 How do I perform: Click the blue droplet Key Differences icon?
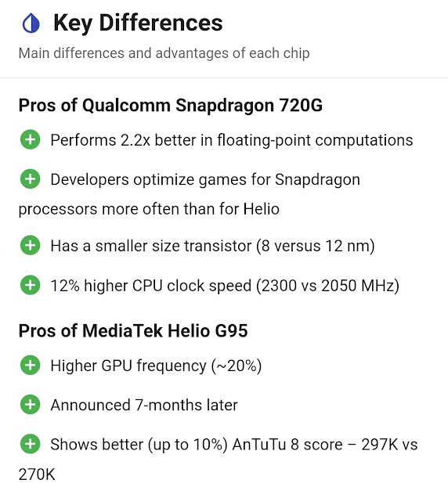[31, 23]
